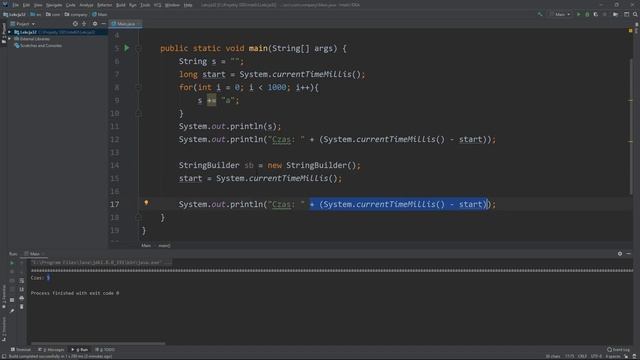This screenshot has width=640, height=360.
Task: Open the VCS menu
Action: [157, 5]
